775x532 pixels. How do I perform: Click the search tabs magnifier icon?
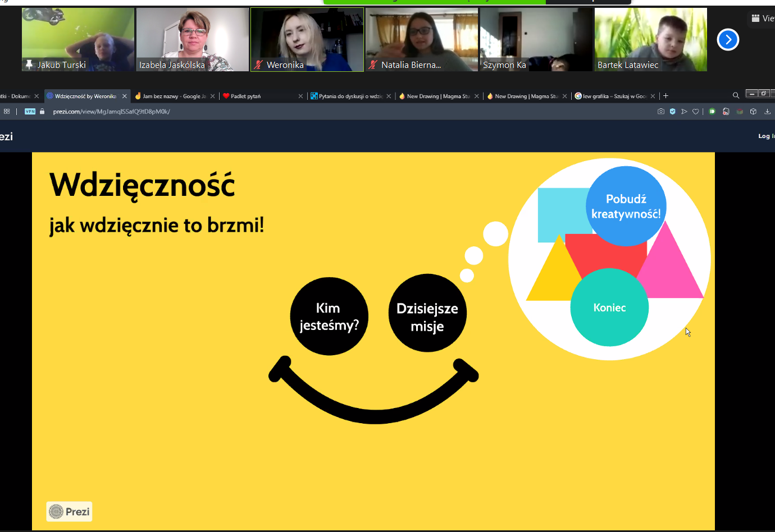(x=736, y=96)
